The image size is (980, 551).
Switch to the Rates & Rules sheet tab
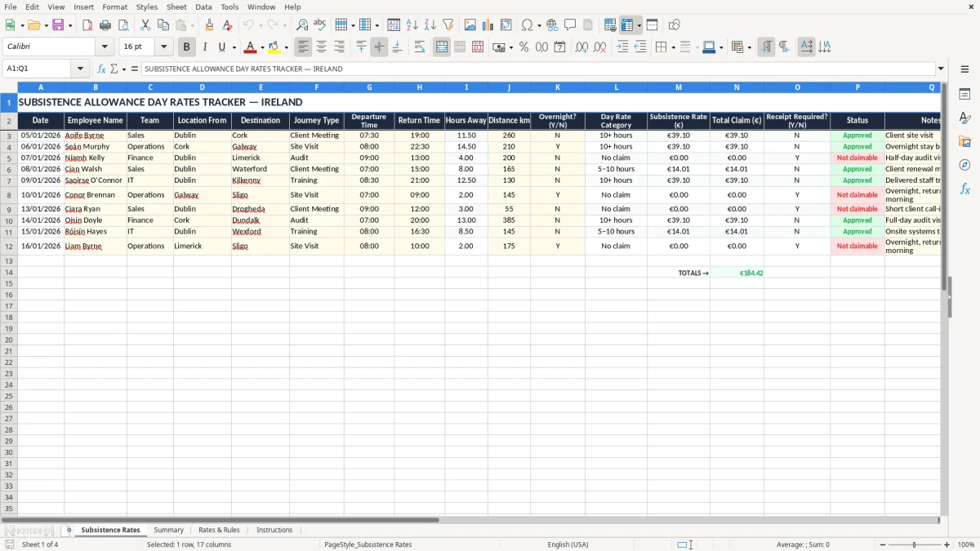tap(219, 530)
